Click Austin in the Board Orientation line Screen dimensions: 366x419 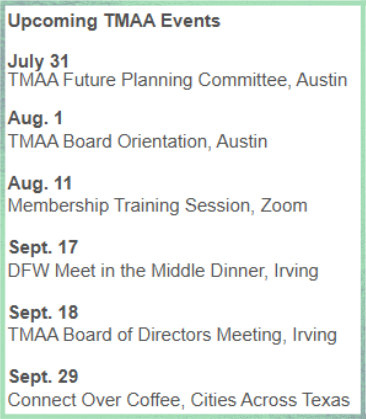[242, 141]
